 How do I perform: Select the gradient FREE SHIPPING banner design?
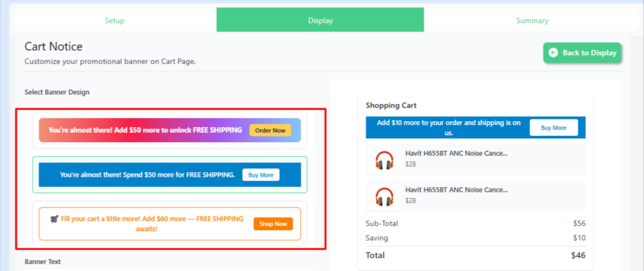pos(170,130)
